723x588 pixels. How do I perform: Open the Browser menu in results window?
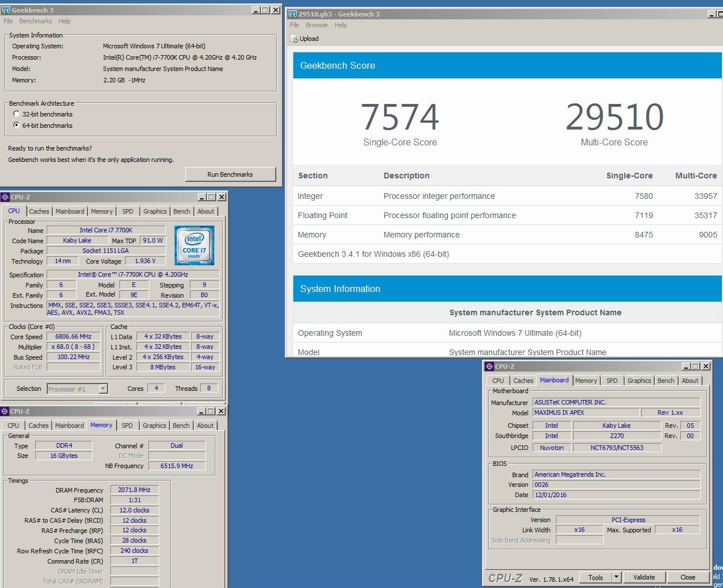[317, 25]
